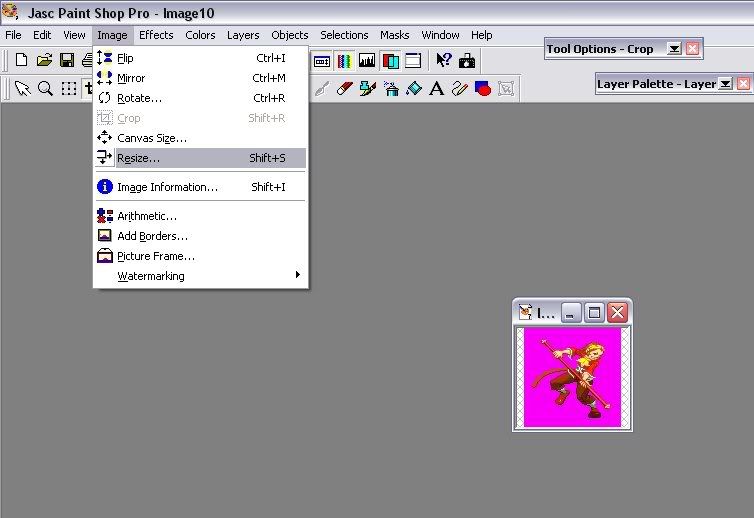Save using the floppy disk icon
754x518 pixels.
pos(67,60)
